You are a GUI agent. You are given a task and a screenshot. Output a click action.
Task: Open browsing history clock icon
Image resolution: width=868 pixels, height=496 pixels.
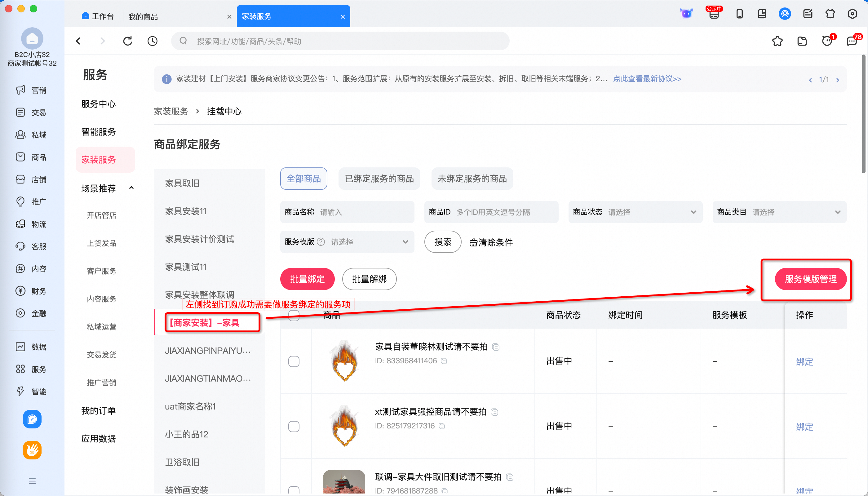(x=152, y=41)
